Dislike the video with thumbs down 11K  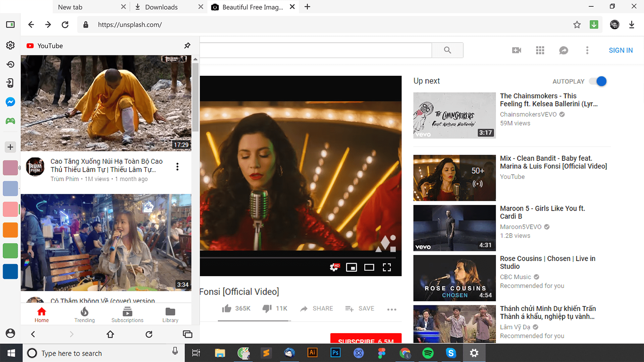coord(275,308)
